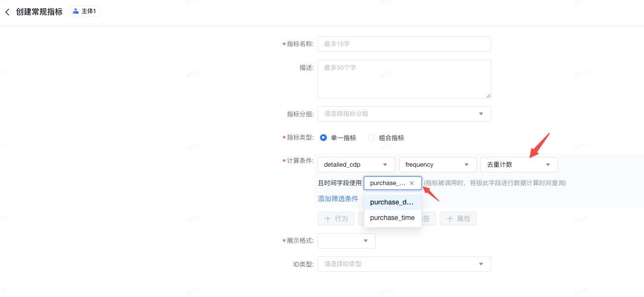The image size is (644, 297).
Task: Click the 属性 button
Action: [458, 219]
